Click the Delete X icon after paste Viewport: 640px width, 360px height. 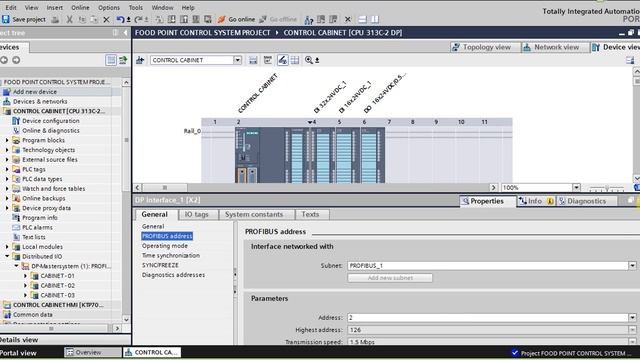[107, 19]
